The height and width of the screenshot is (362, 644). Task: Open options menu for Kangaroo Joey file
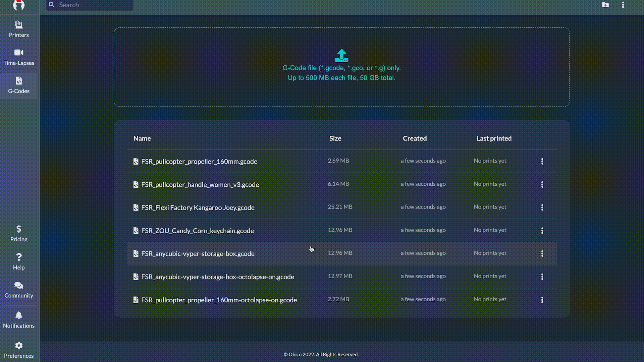(x=542, y=207)
